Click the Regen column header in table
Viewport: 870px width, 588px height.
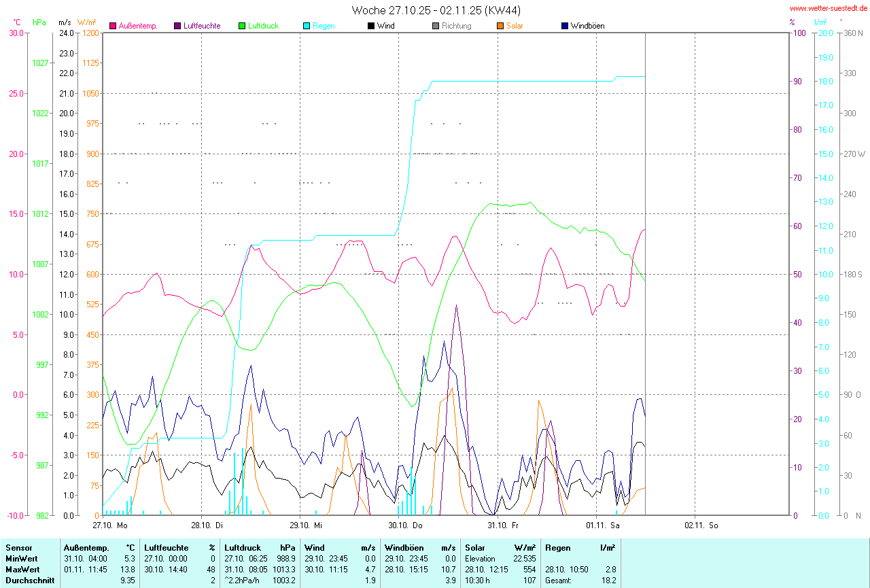click(557, 547)
